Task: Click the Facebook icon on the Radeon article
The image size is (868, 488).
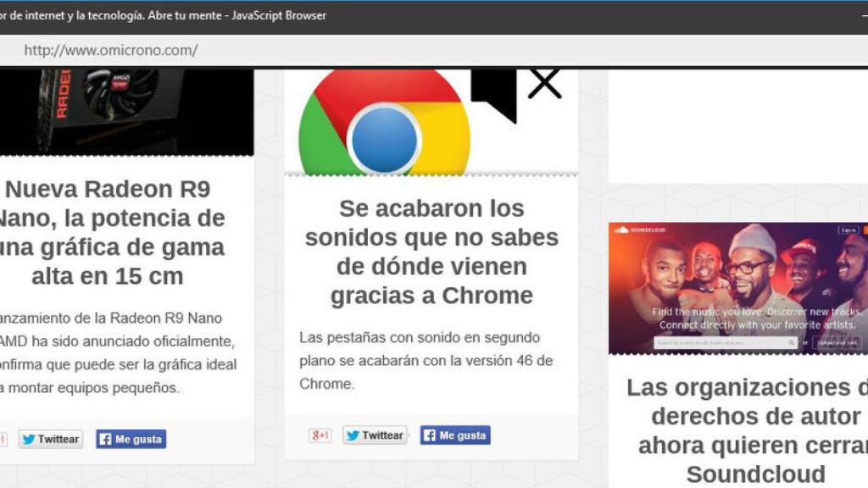Action: tap(105, 439)
